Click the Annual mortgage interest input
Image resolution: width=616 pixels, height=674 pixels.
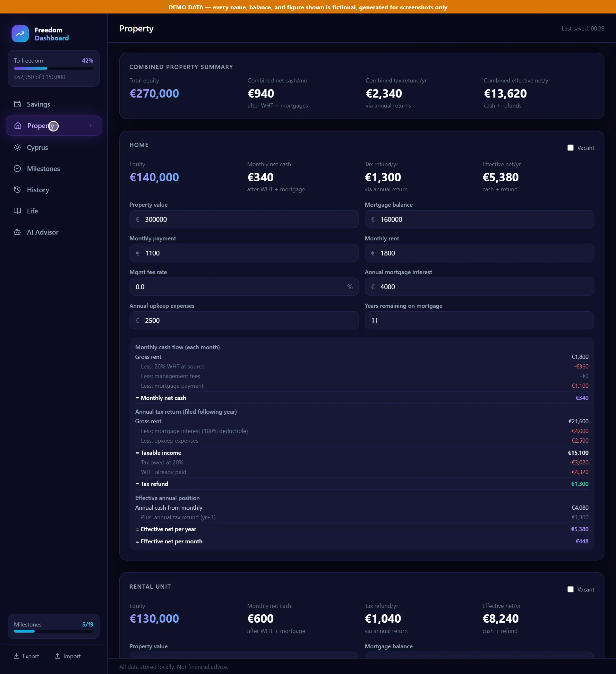[479, 287]
